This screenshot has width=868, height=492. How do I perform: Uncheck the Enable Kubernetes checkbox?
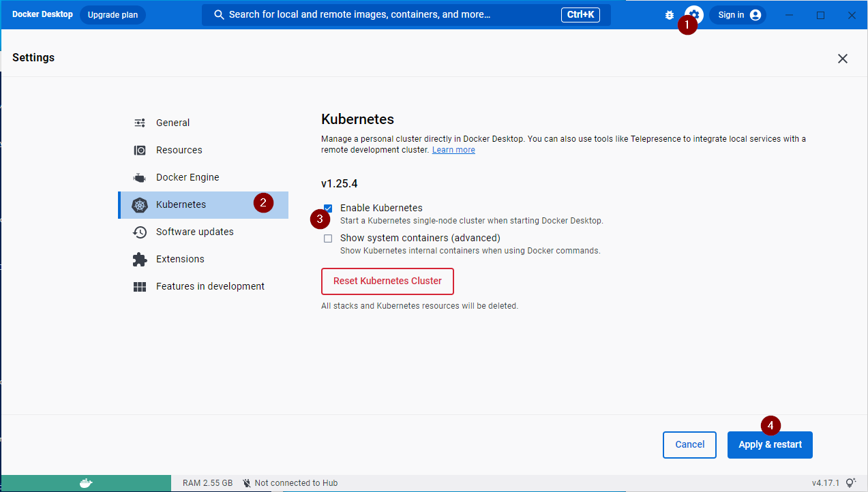coord(328,208)
